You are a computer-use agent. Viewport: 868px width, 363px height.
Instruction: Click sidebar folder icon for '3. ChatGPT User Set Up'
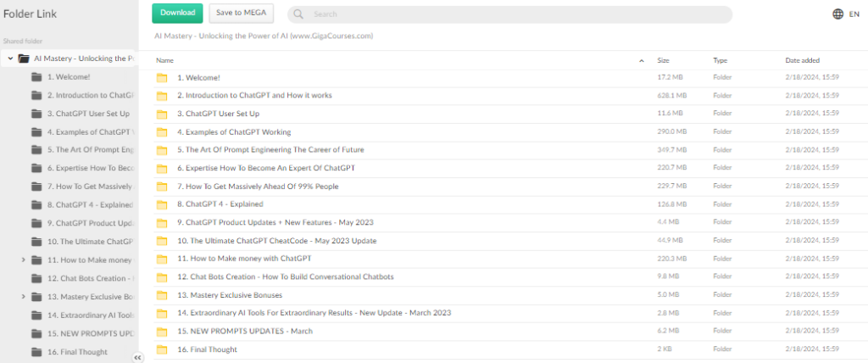point(36,114)
